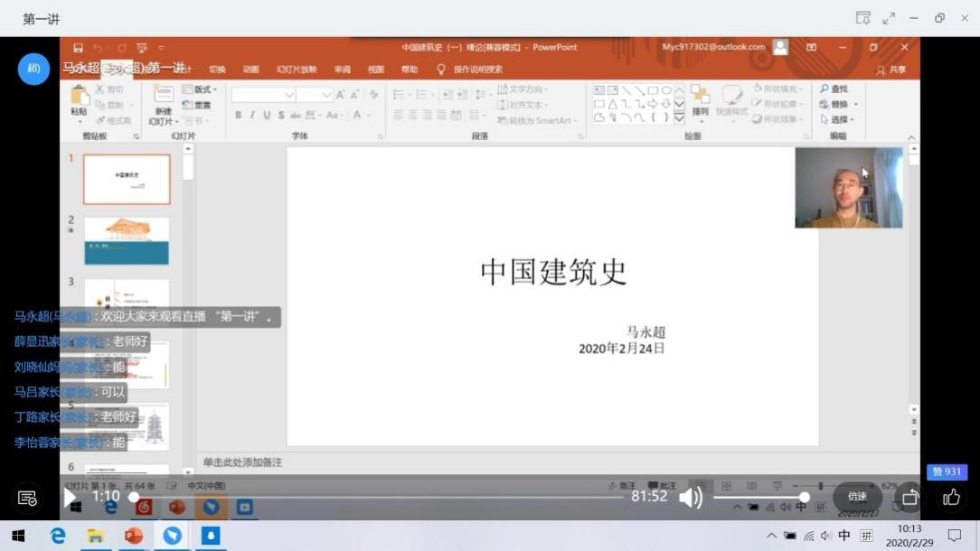Open the font name combo box
Screen dimensions: 980x551
click(263, 95)
